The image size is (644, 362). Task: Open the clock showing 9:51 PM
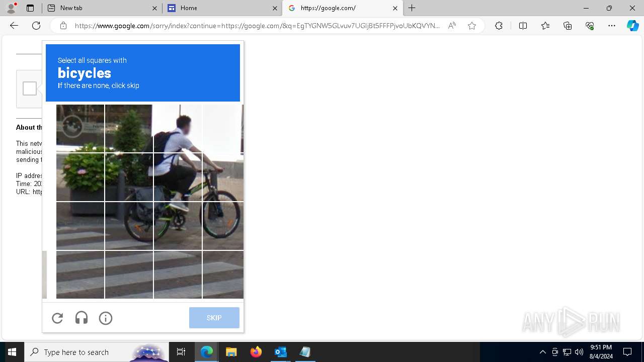(601, 352)
